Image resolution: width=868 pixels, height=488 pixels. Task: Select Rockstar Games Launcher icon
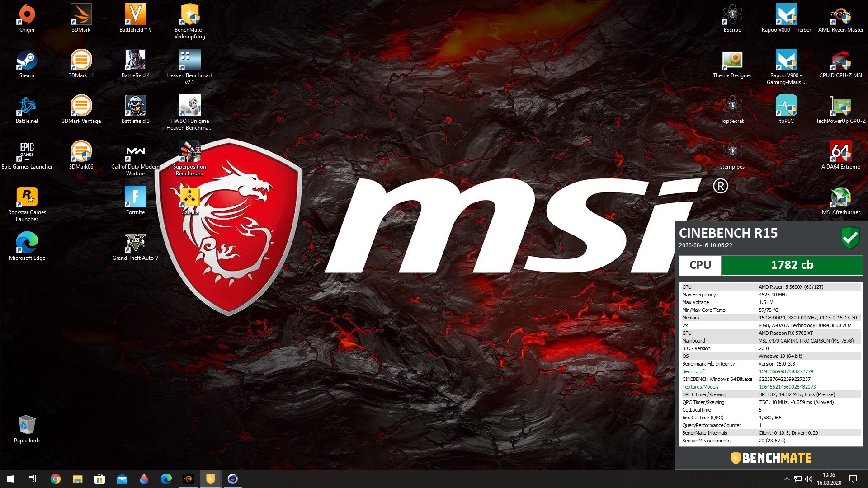pyautogui.click(x=27, y=204)
